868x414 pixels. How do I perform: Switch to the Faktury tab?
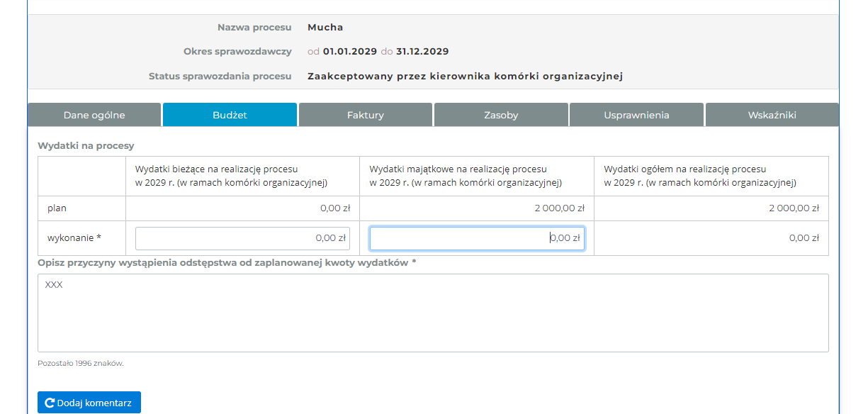click(x=366, y=115)
